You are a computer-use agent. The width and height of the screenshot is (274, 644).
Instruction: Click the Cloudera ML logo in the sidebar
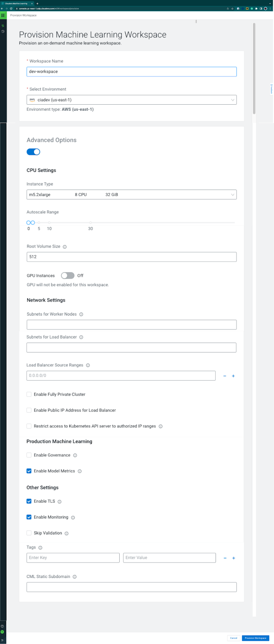[x=3, y=25]
